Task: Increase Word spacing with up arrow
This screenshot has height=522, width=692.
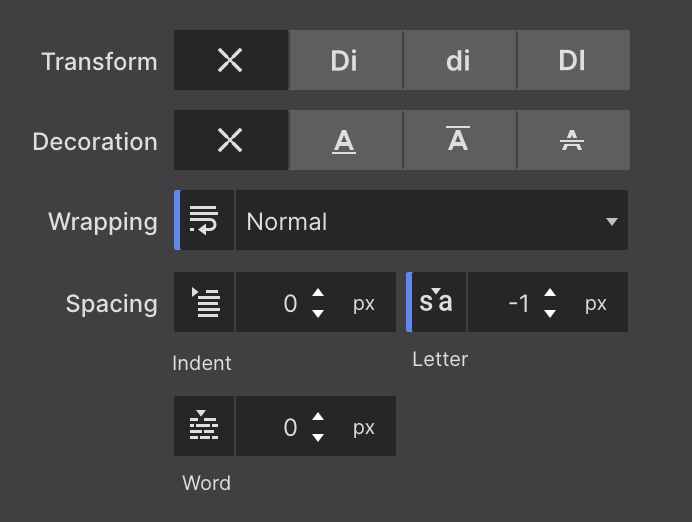Action: (x=318, y=417)
